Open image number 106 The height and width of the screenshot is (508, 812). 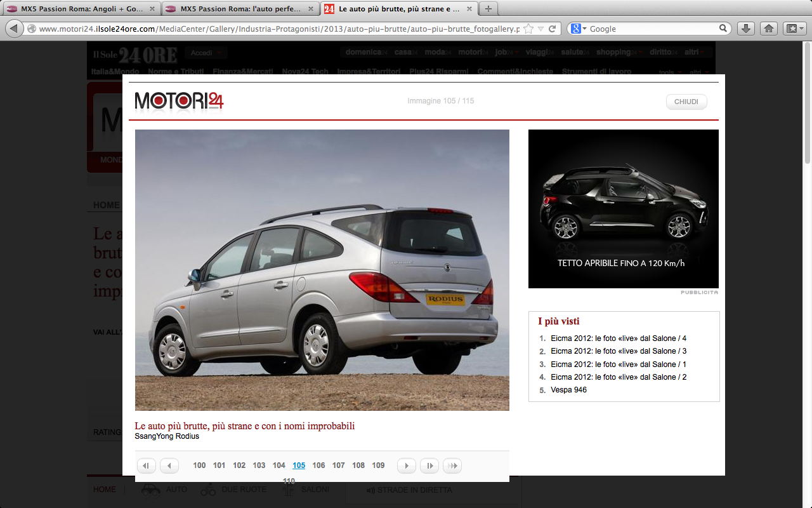click(x=318, y=465)
